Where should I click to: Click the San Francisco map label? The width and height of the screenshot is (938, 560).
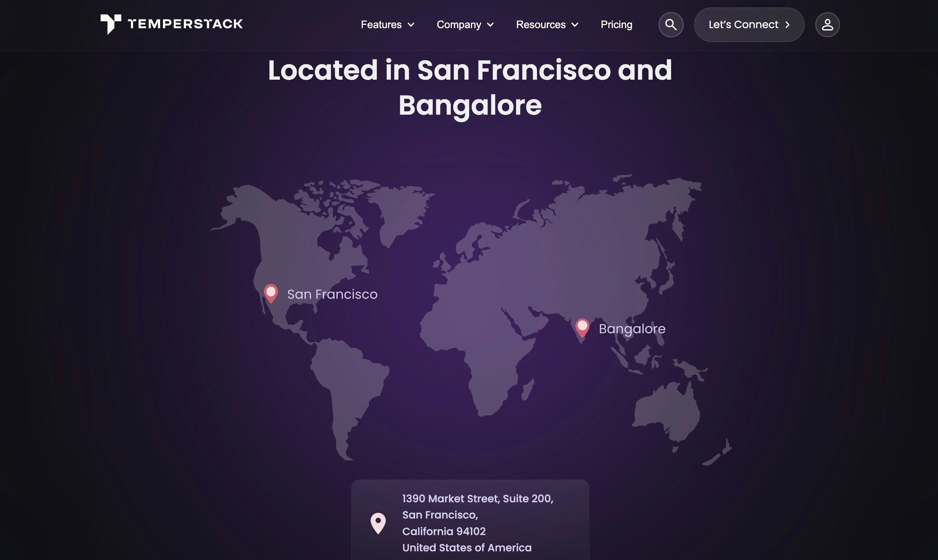(x=332, y=294)
